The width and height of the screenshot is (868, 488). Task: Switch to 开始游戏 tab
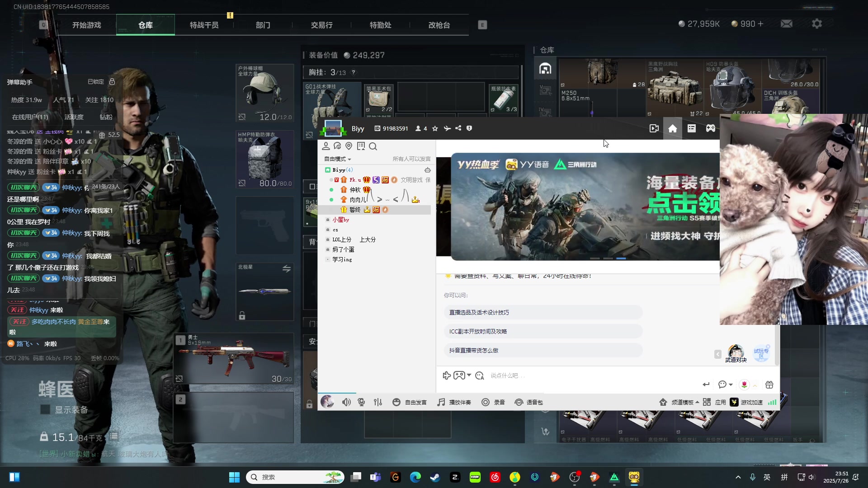click(87, 25)
